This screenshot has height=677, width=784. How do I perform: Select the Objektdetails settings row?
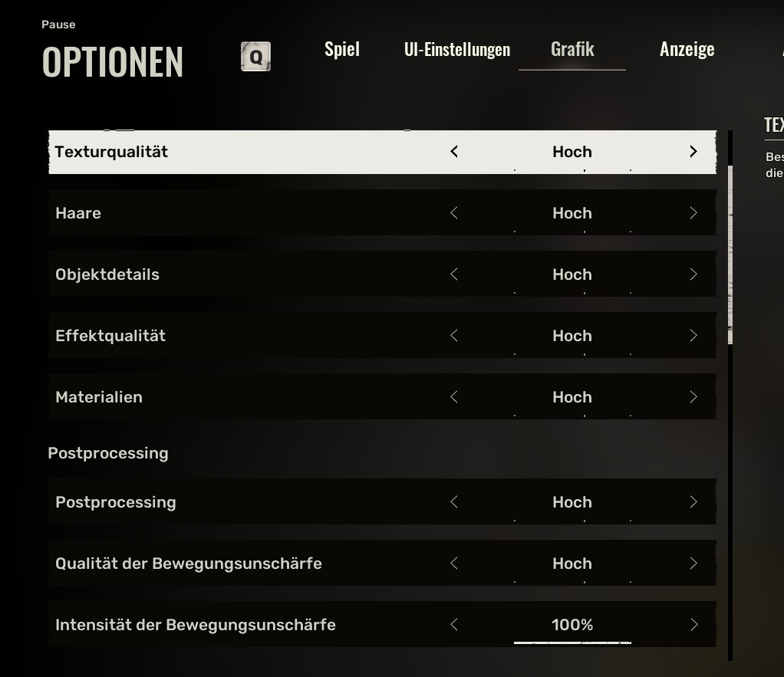[x=230, y=274]
